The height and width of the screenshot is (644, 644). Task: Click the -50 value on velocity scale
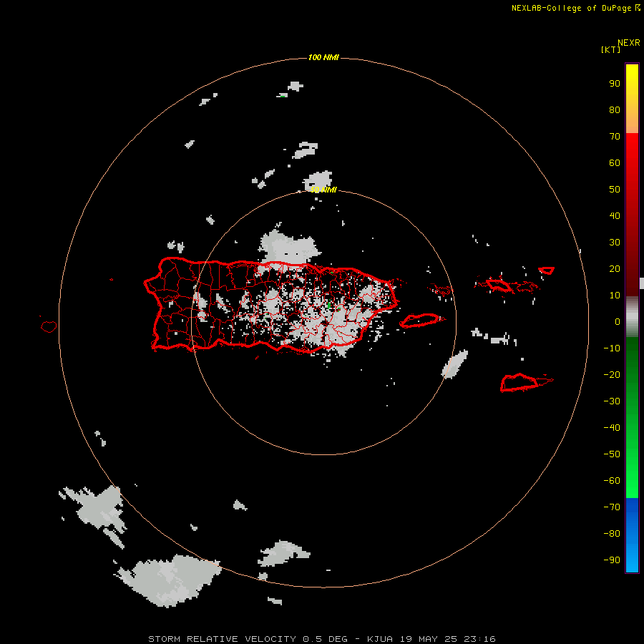[612, 454]
